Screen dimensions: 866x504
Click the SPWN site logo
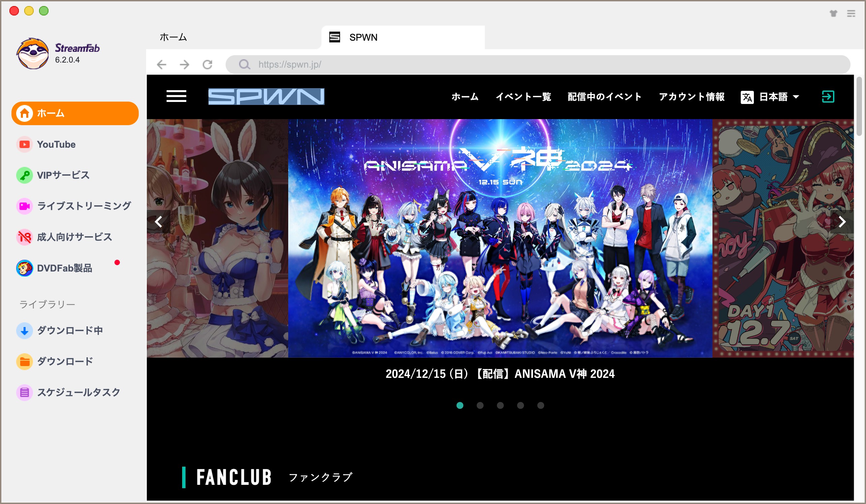coord(266,97)
